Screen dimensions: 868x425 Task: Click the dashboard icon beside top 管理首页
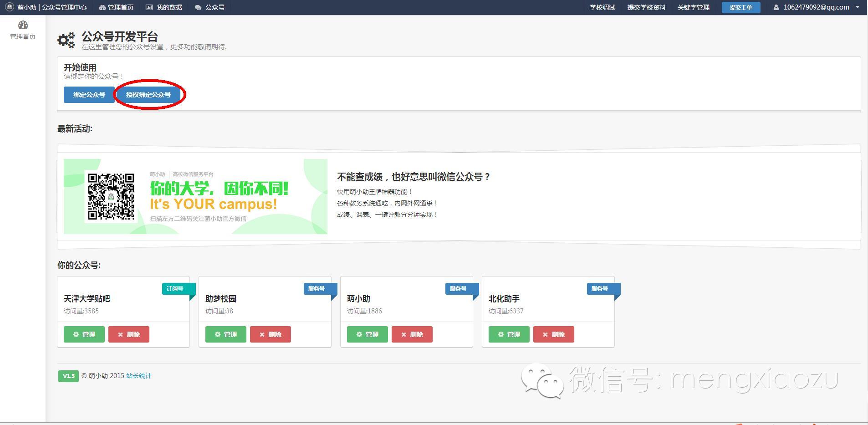pyautogui.click(x=102, y=8)
